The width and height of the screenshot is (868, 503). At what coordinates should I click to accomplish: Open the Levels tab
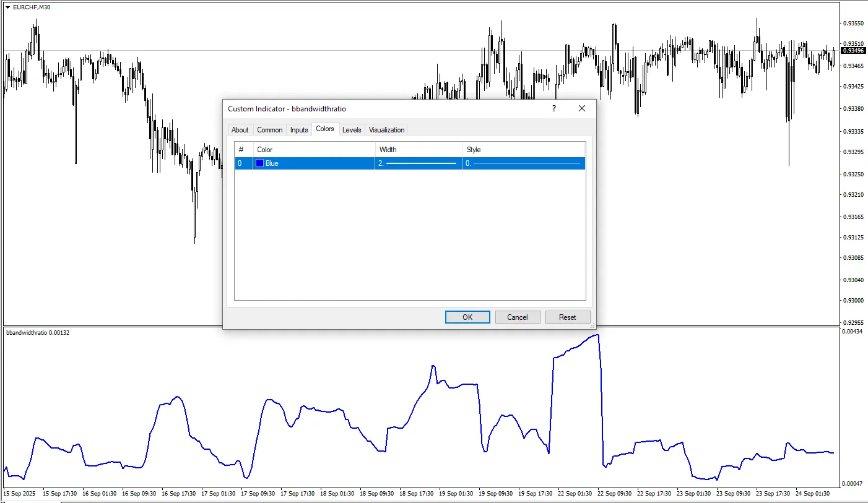[352, 130]
